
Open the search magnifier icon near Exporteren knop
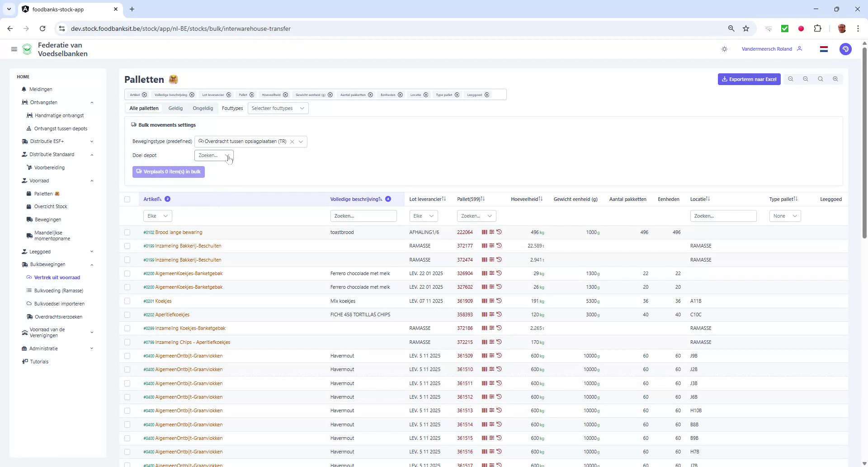click(820, 79)
